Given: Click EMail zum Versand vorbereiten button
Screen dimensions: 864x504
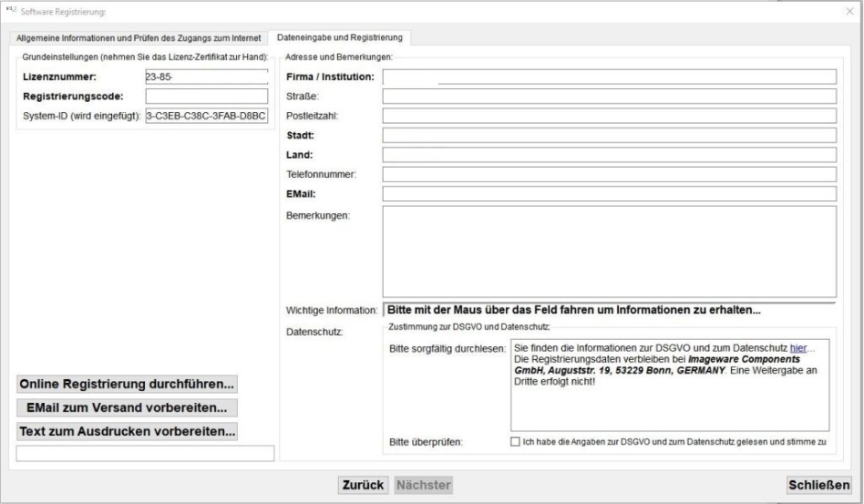Looking at the screenshot, I should (x=128, y=407).
